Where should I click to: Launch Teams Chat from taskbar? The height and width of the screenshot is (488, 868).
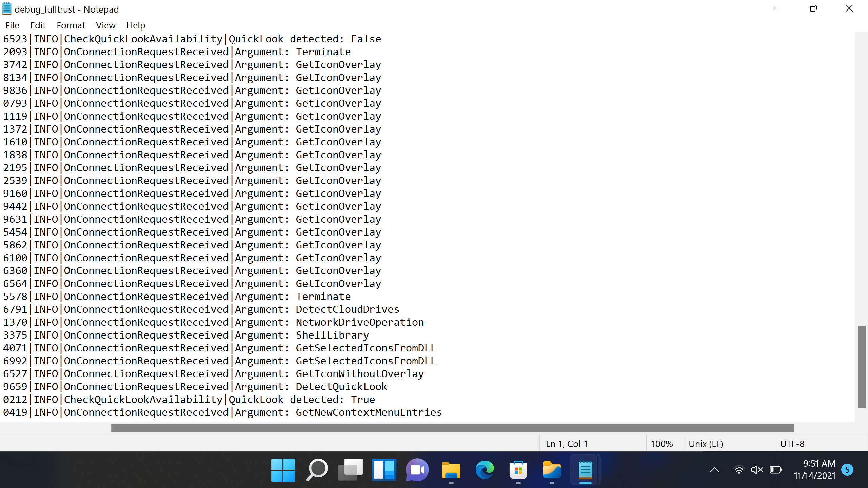(417, 470)
